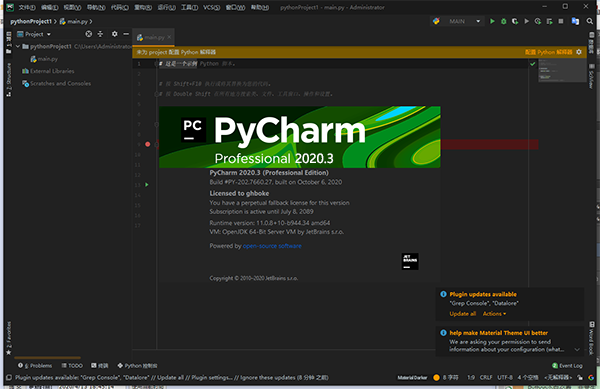Click the 1:9 cursor position in status bar
The width and height of the screenshot is (600, 389).
[x=471, y=378]
